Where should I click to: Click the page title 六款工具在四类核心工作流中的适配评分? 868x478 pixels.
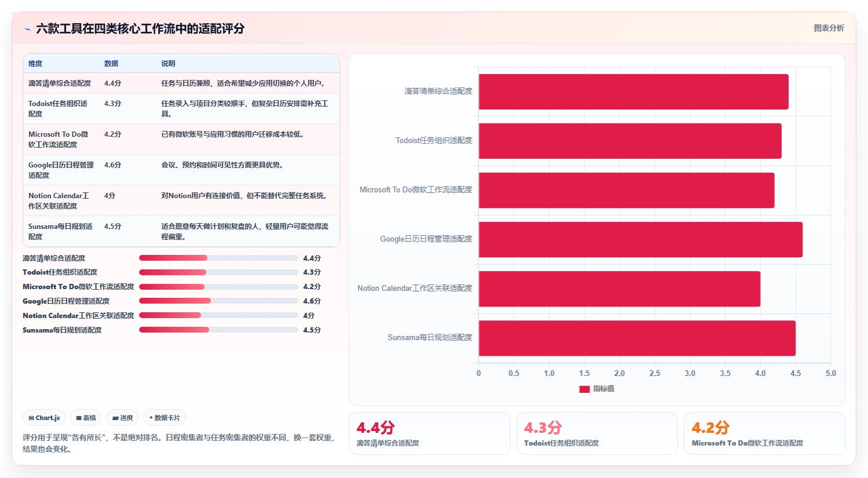click(140, 28)
